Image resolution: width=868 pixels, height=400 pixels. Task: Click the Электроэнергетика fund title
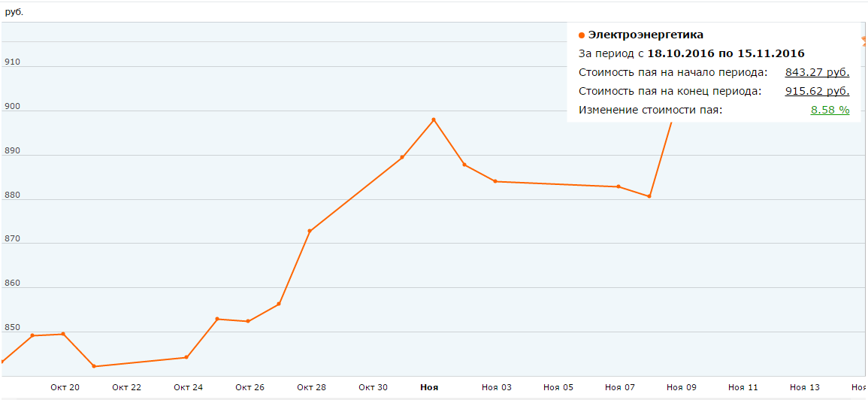(646, 35)
